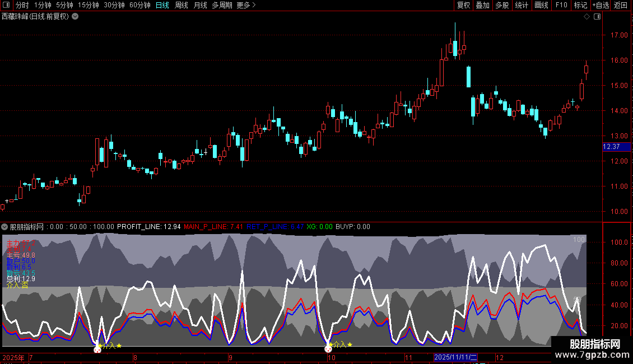Click the 标记 mark button
This screenshot has height=364, width=633.
click(580, 5)
